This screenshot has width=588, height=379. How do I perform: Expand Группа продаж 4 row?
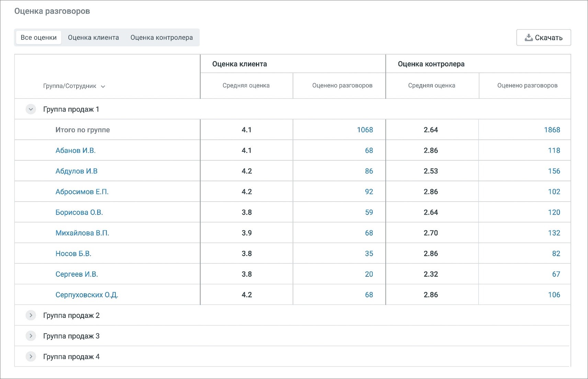[31, 357]
